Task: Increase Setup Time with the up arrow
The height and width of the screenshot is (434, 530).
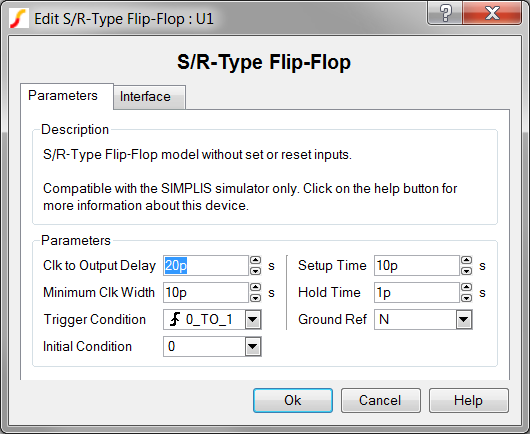Action: point(466,260)
